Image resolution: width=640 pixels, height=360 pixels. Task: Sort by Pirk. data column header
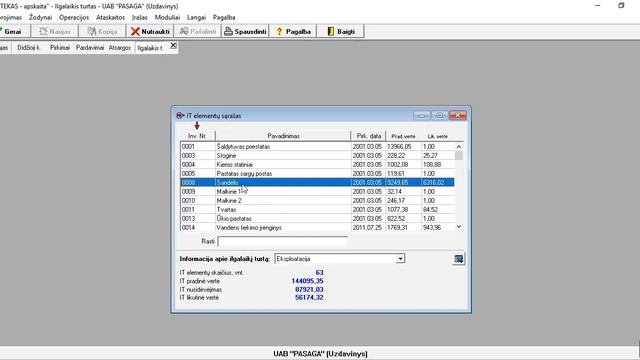[369, 136]
